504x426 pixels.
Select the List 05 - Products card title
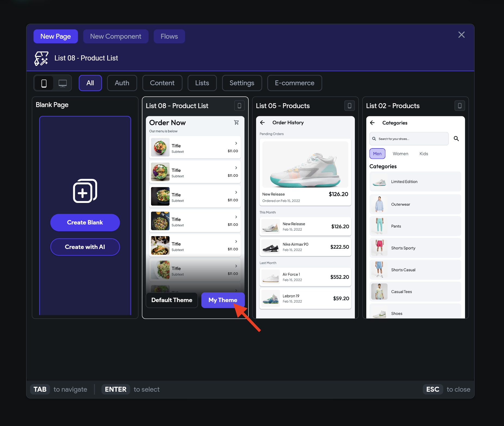283,106
